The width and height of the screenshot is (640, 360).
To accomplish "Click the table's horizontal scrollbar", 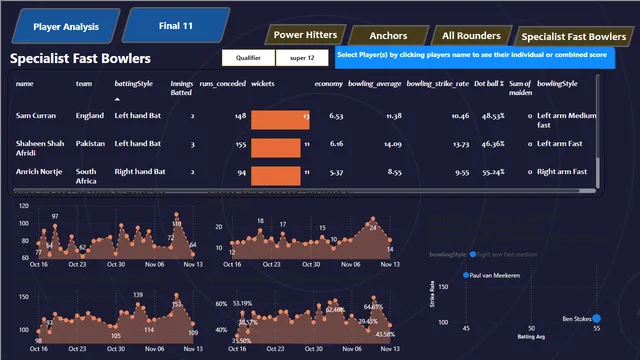I will [304, 191].
